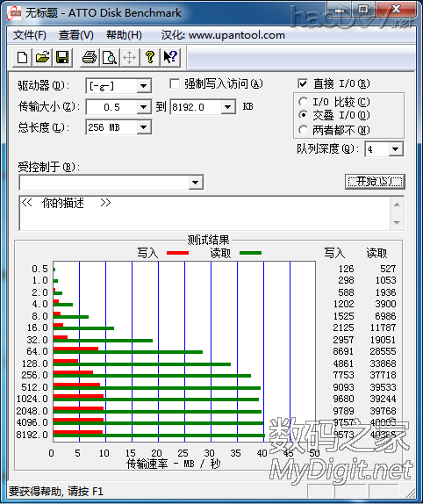The height and width of the screenshot is (504, 423).
Task: Expand the 8192.0 max transfer size dropdown
Action: point(227,107)
